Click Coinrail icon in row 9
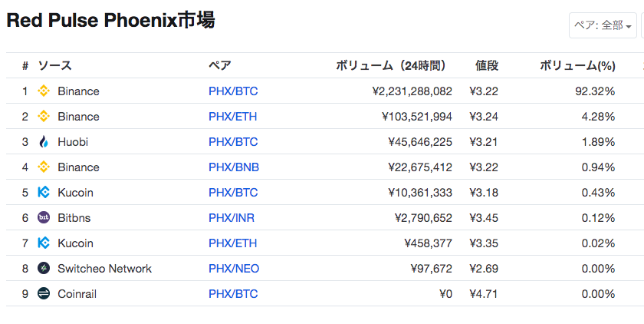The width and height of the screenshot is (644, 324). click(44, 293)
